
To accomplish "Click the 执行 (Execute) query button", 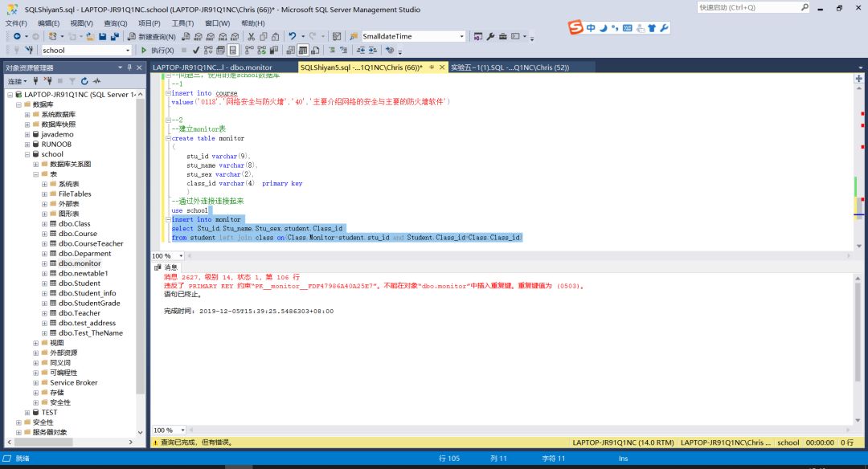I will [158, 51].
